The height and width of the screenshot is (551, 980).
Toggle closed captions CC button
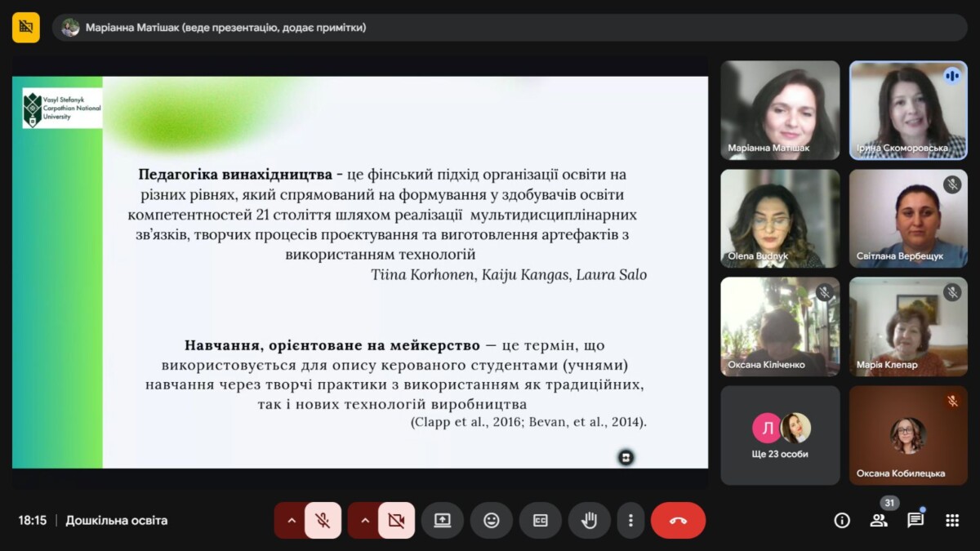(x=540, y=520)
